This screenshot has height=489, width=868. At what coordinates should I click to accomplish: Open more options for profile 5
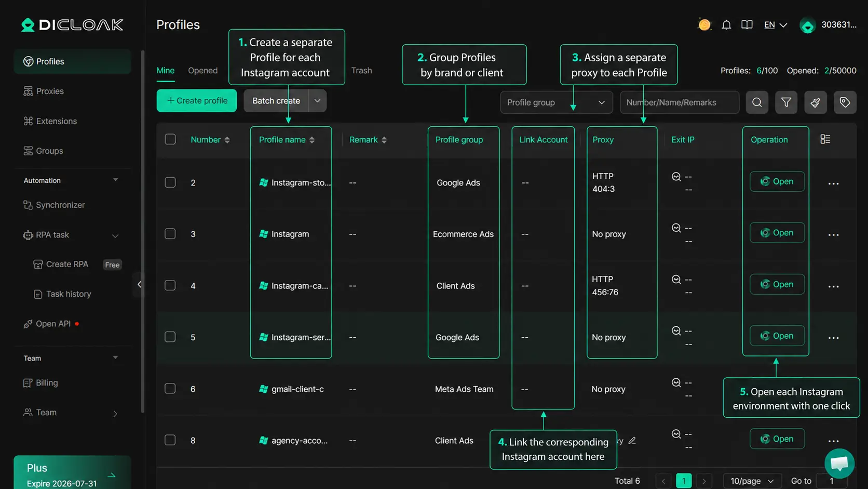click(834, 338)
